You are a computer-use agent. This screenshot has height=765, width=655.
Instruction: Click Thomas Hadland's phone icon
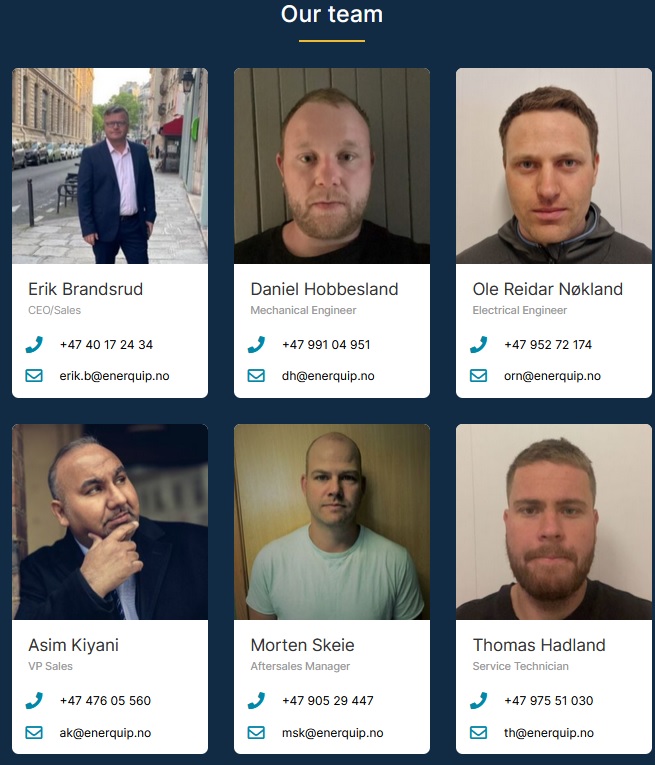click(478, 701)
